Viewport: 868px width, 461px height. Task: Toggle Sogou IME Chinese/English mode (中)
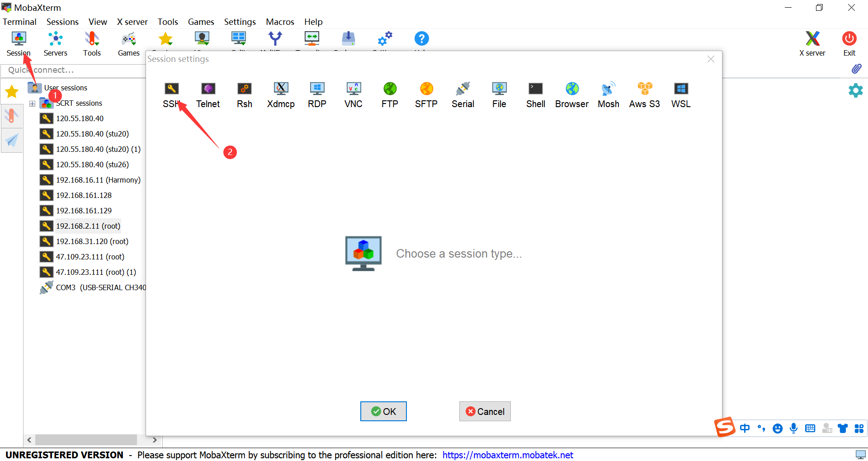pyautogui.click(x=745, y=428)
